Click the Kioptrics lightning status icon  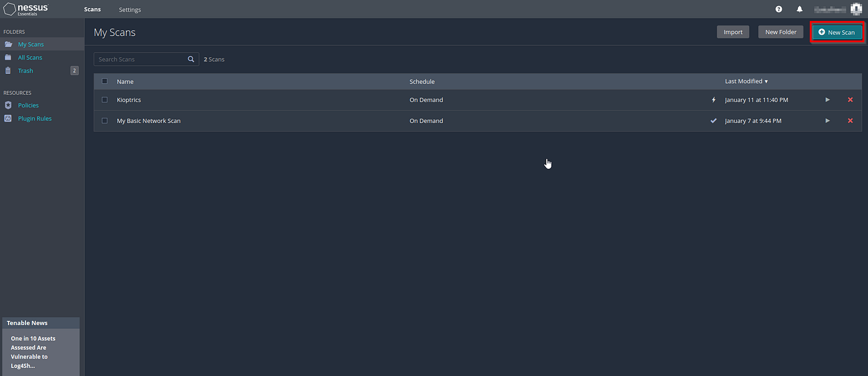tap(714, 100)
